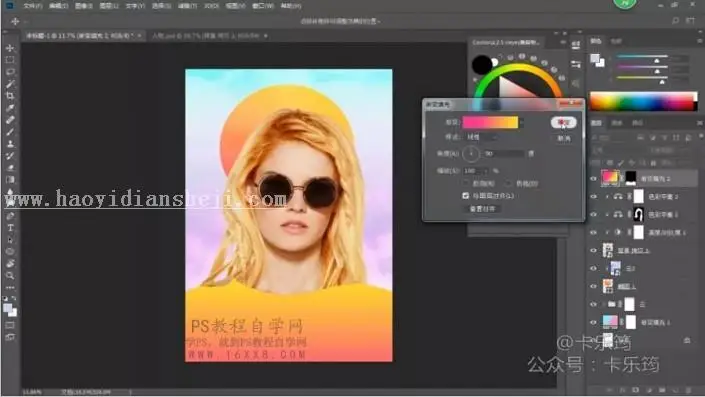705x397 pixels.
Task: Select the Path Selection arrow tool
Action: (x=10, y=240)
